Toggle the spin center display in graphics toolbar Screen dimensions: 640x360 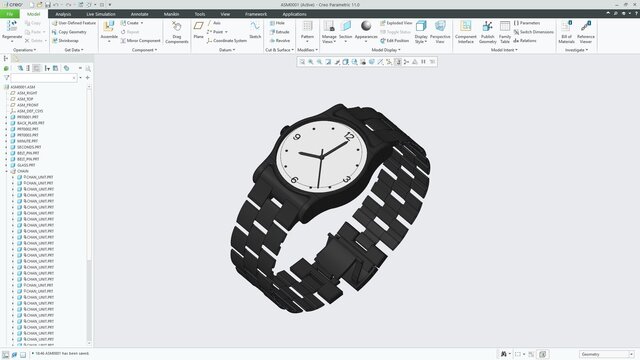pos(407,62)
